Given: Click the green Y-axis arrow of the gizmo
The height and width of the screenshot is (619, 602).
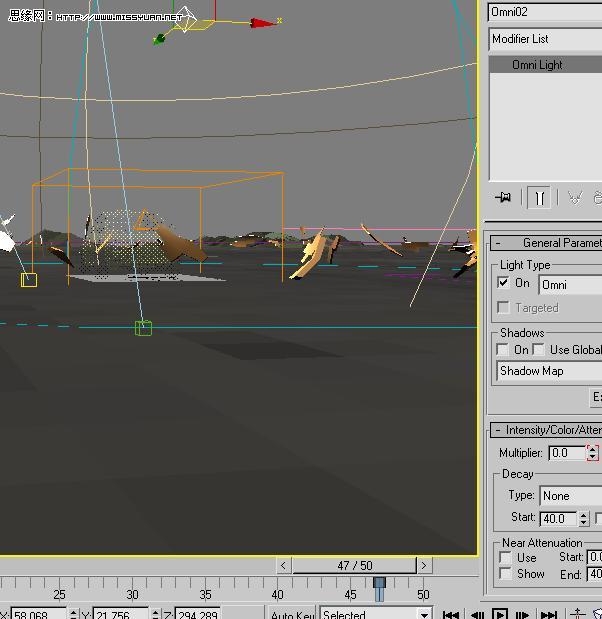Looking at the screenshot, I should [x=159, y=39].
